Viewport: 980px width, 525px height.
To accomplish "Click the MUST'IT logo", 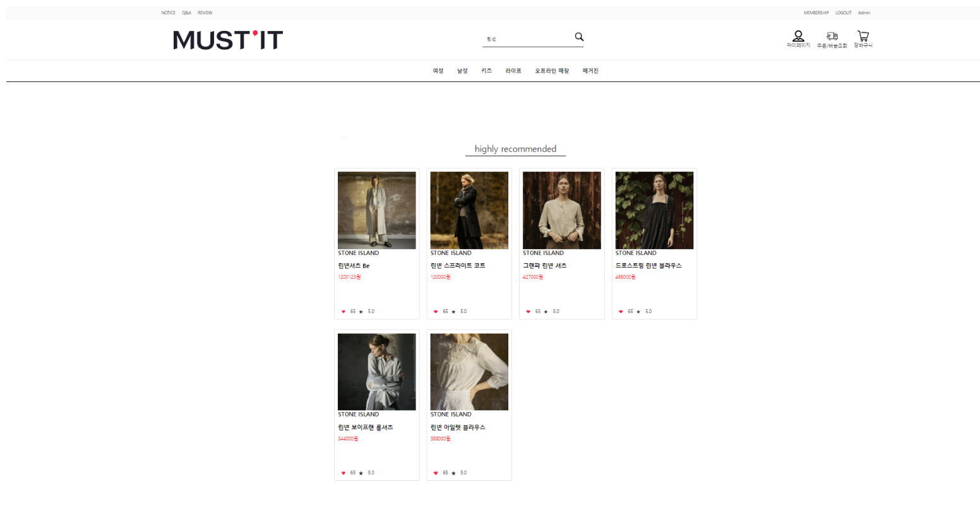I will [x=228, y=39].
